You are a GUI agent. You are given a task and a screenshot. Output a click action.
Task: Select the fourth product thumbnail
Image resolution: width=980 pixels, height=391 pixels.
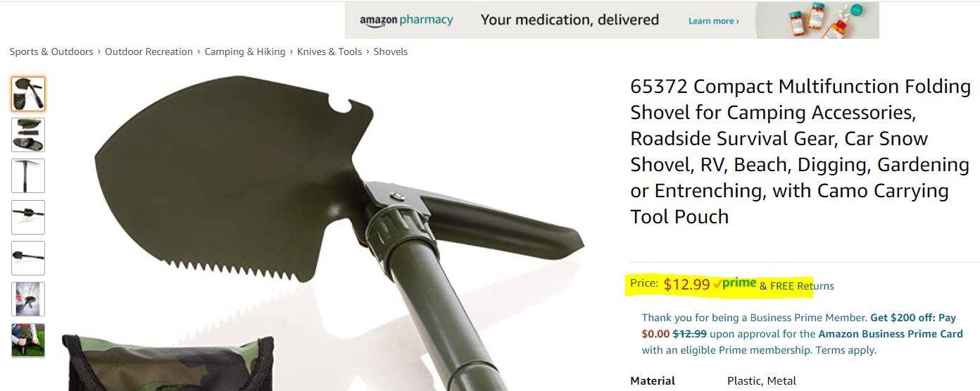[x=28, y=217]
